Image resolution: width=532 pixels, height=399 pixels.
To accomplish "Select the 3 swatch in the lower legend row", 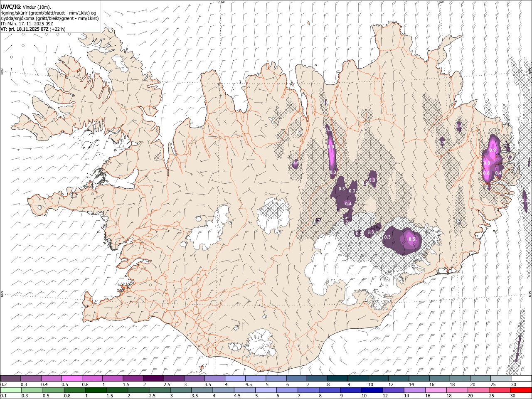I will click(180, 390).
